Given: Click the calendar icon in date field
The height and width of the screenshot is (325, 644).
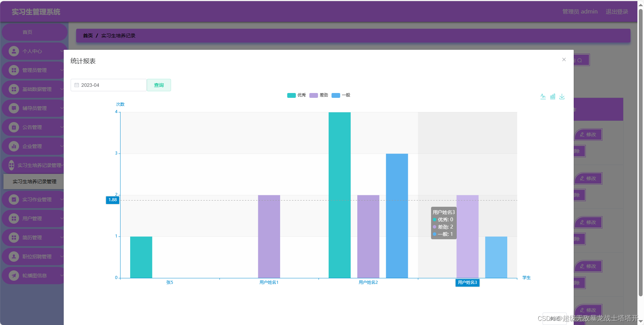Looking at the screenshot, I should tap(77, 85).
